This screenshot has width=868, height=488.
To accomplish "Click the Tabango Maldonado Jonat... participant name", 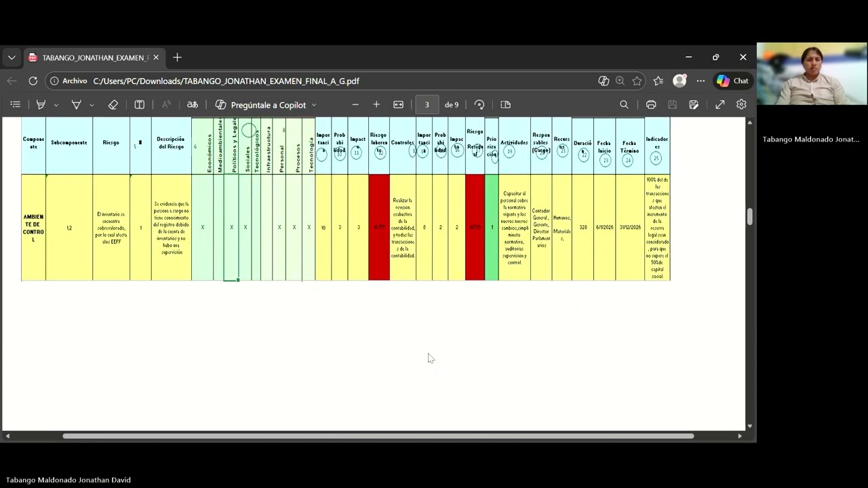I will tap(810, 139).
